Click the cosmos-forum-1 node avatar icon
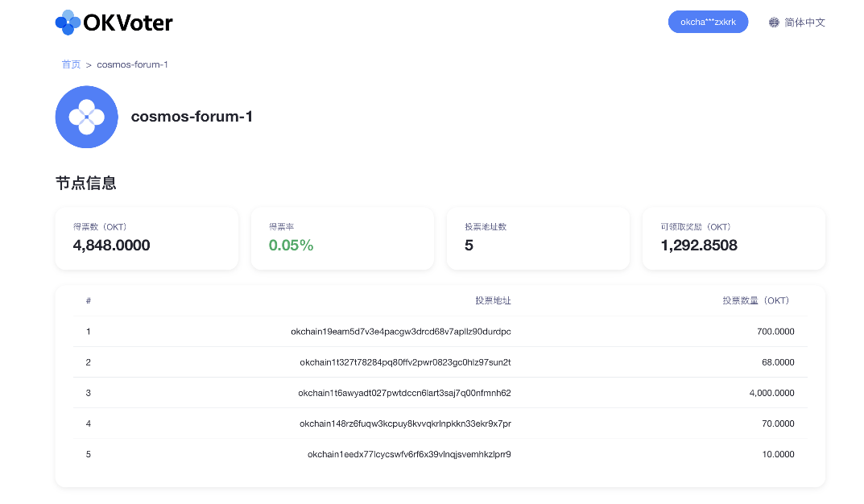The height and width of the screenshot is (504, 864). point(86,117)
